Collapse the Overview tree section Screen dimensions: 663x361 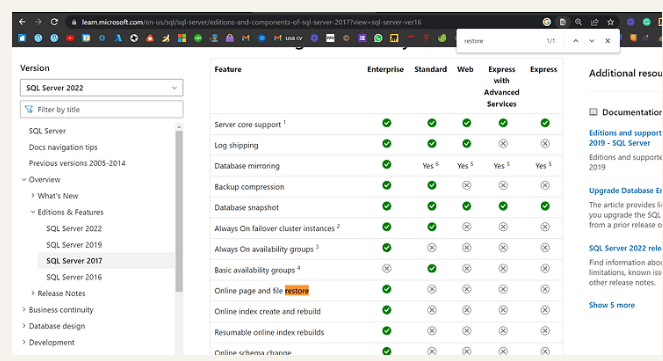point(24,179)
